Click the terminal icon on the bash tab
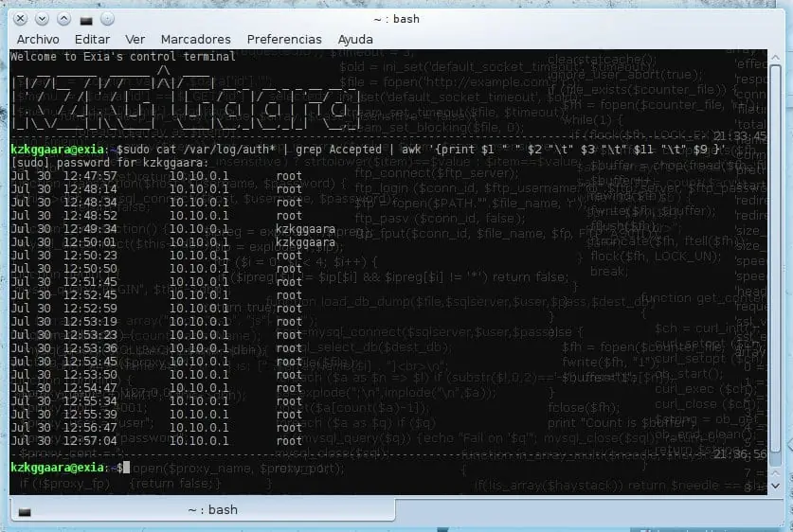This screenshot has width=793, height=532. coord(25,512)
